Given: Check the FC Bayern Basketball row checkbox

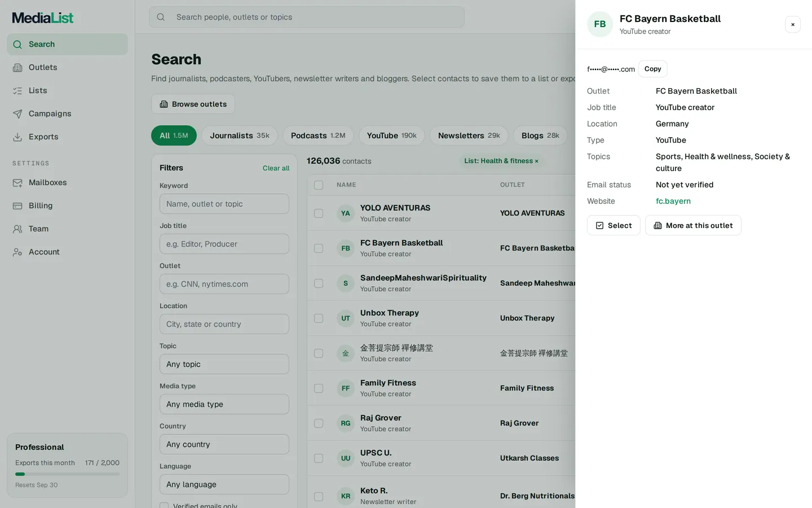Looking at the screenshot, I should 319,248.
